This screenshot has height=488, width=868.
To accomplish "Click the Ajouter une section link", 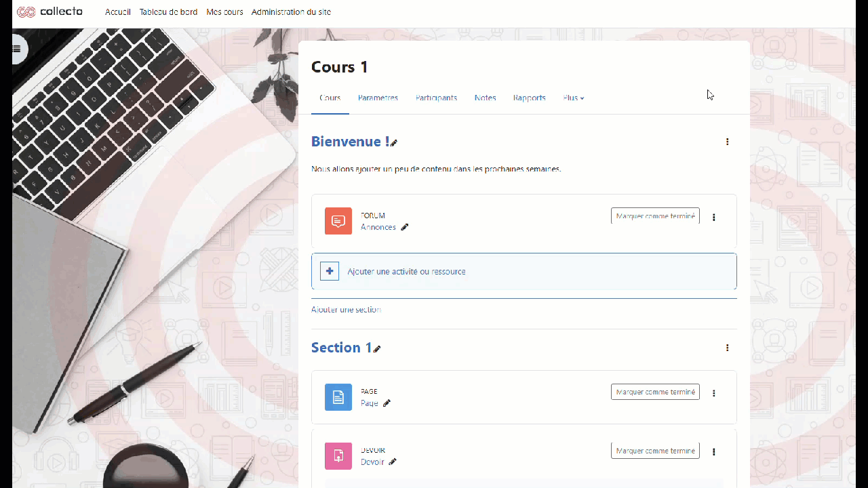I will (346, 310).
